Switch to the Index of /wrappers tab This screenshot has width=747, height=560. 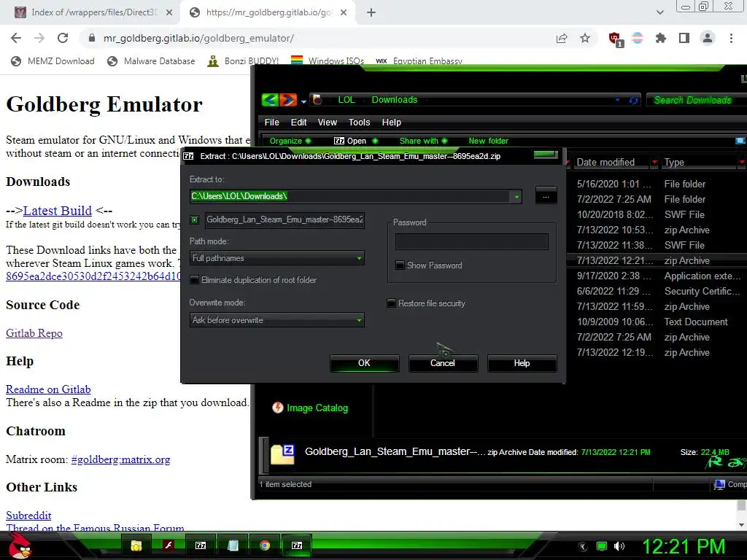pos(90,12)
